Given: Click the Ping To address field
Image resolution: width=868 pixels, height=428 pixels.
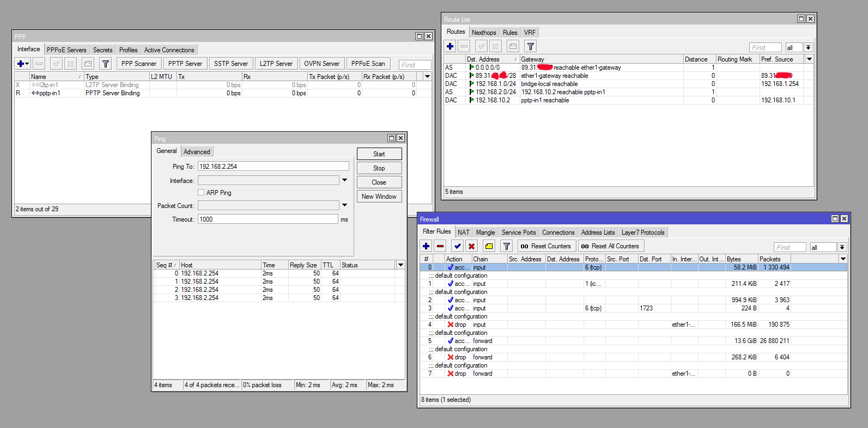Looking at the screenshot, I should pos(273,167).
